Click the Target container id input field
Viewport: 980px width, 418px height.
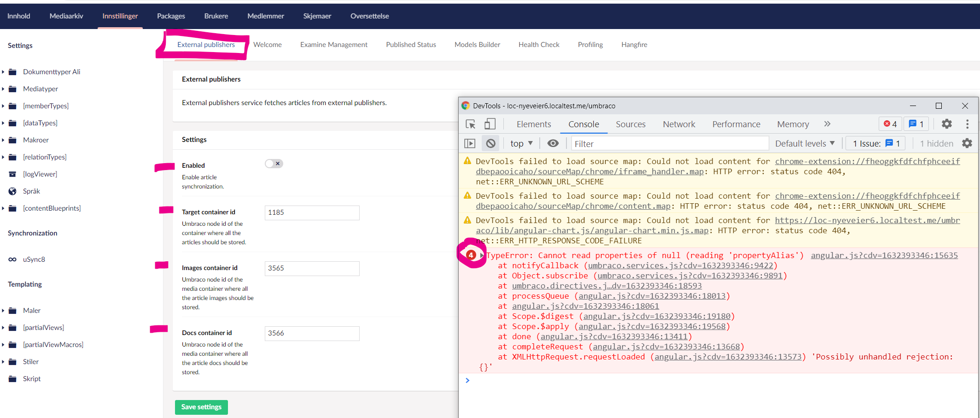(x=312, y=212)
